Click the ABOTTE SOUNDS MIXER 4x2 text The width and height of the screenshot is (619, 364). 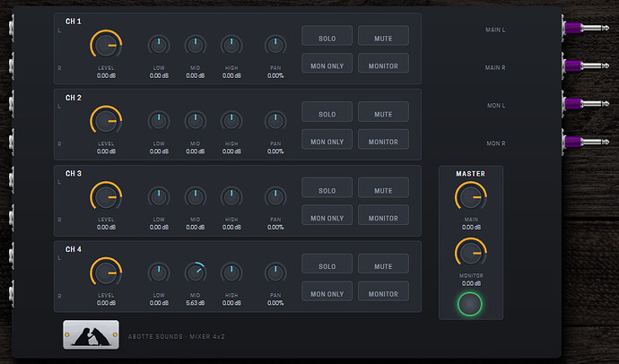[177, 337]
